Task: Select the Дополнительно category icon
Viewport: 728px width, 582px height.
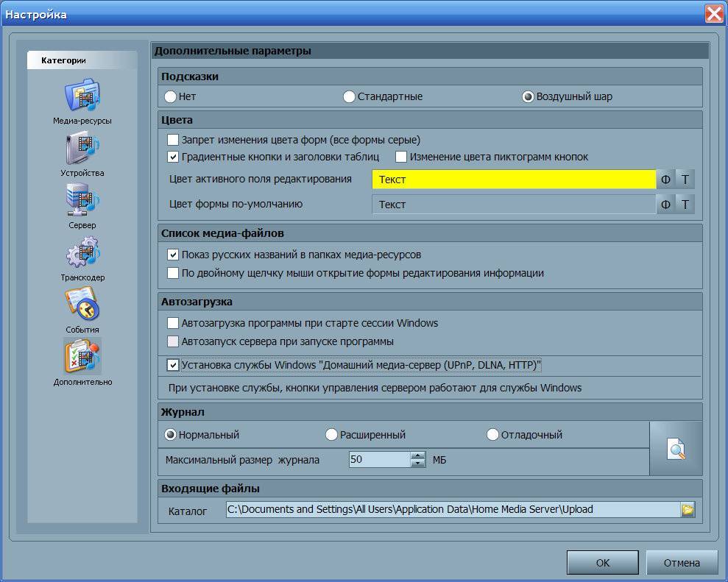Action: pyautogui.click(x=82, y=358)
